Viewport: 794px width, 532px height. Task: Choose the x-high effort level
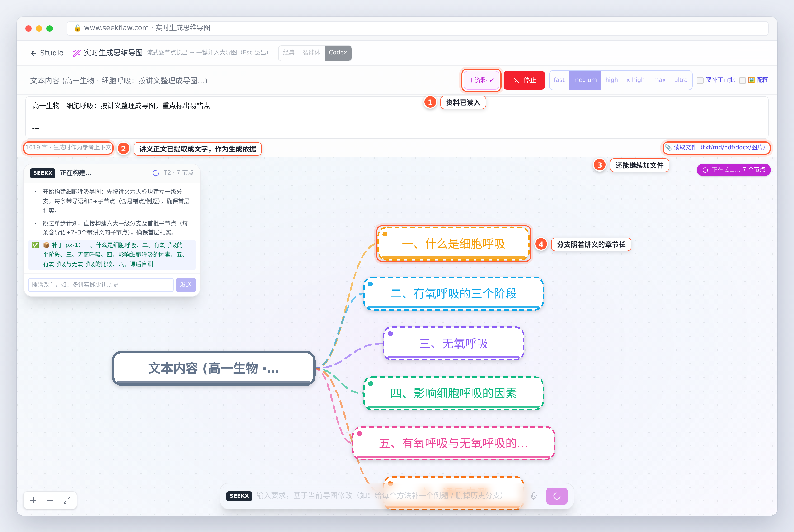tap(636, 80)
